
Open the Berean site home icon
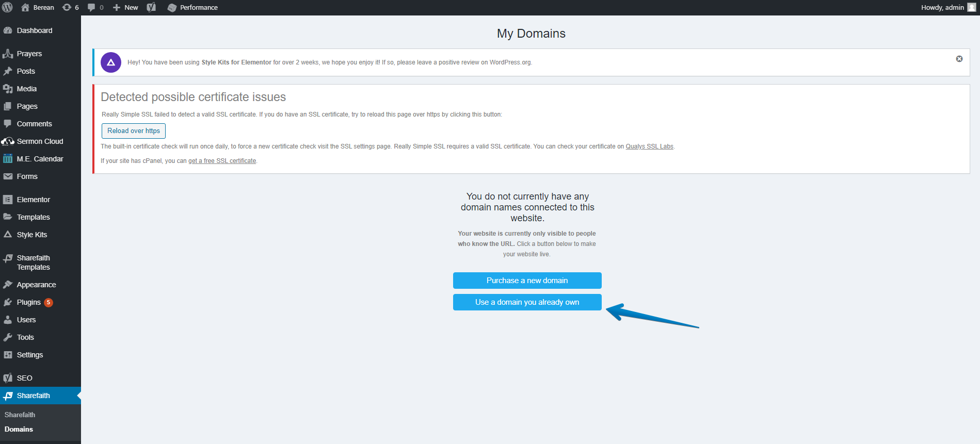25,7
